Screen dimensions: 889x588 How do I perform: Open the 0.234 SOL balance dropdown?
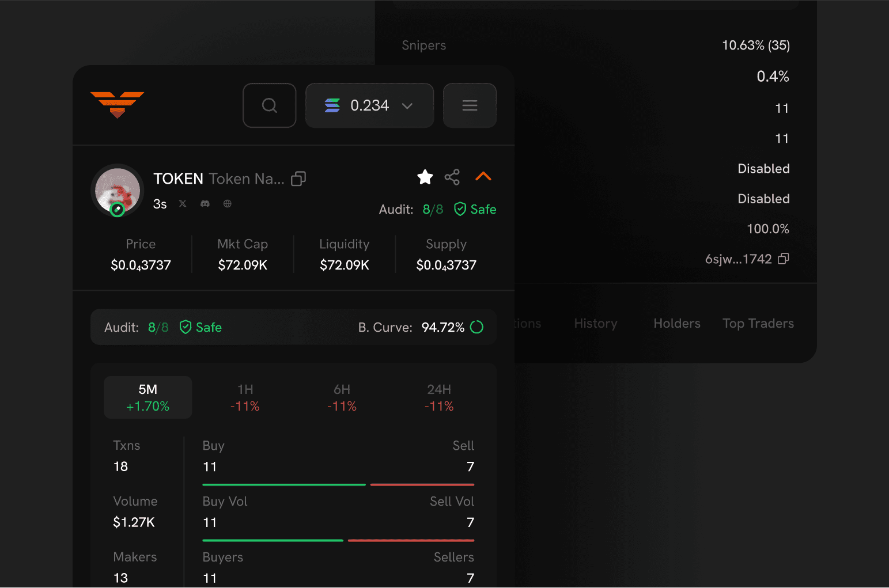pos(369,105)
